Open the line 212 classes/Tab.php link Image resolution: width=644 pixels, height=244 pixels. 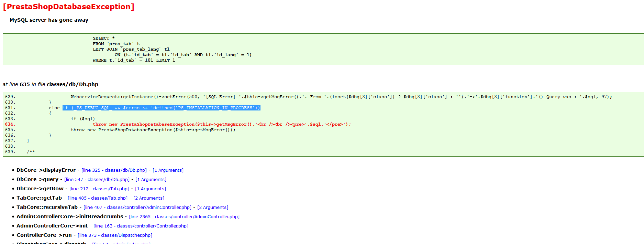[x=99, y=189]
